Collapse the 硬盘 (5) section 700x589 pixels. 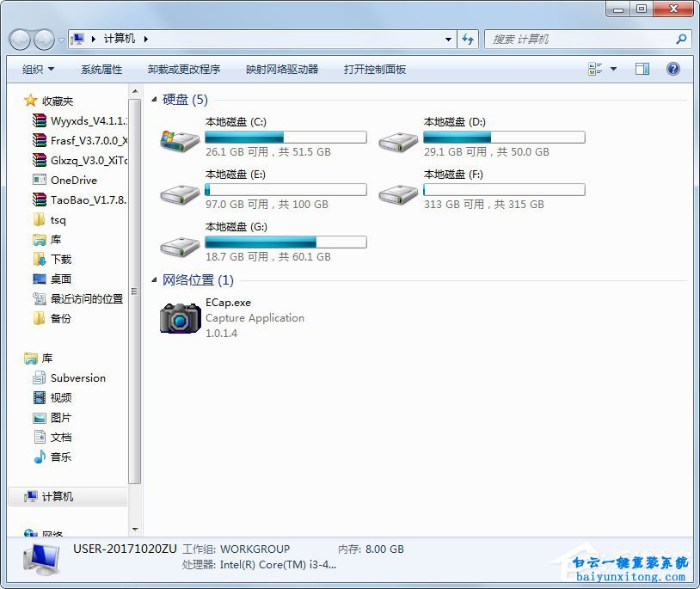[x=156, y=100]
